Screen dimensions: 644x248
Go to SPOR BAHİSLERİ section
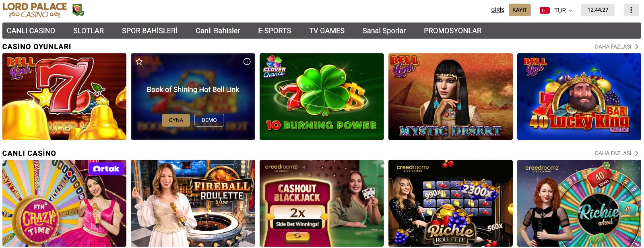[x=150, y=31]
